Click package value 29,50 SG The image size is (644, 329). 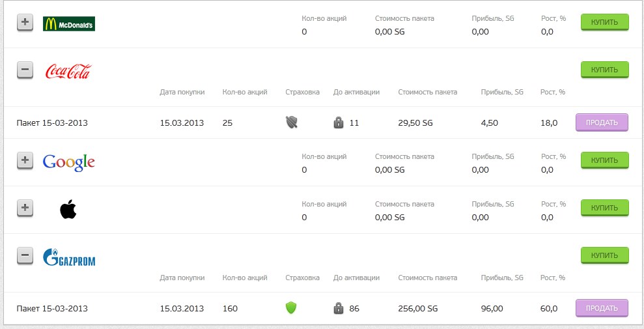point(415,123)
